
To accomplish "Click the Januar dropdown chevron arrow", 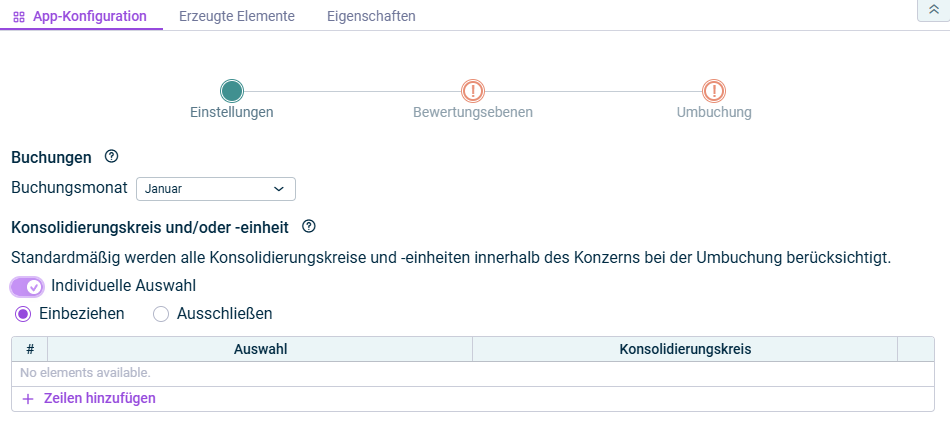I will coord(279,188).
